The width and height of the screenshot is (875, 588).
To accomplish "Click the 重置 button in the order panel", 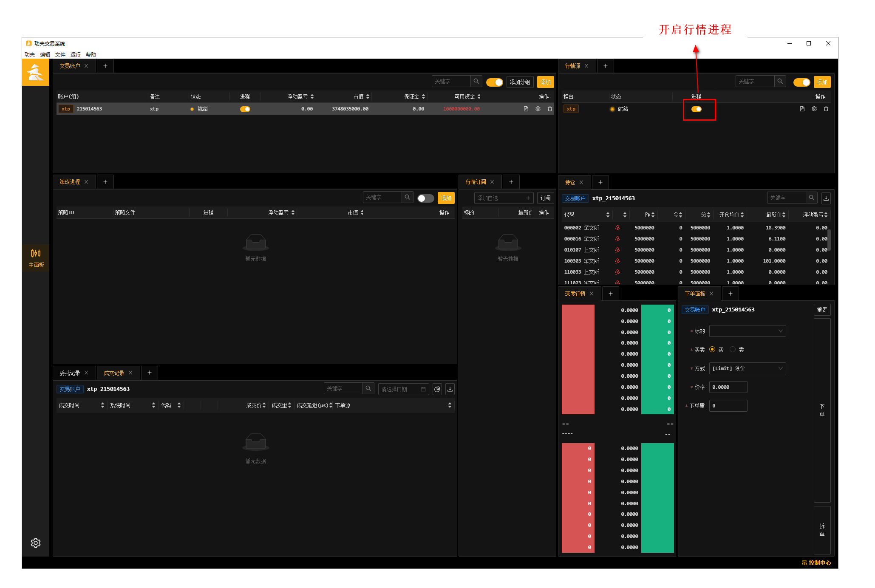I will click(822, 310).
